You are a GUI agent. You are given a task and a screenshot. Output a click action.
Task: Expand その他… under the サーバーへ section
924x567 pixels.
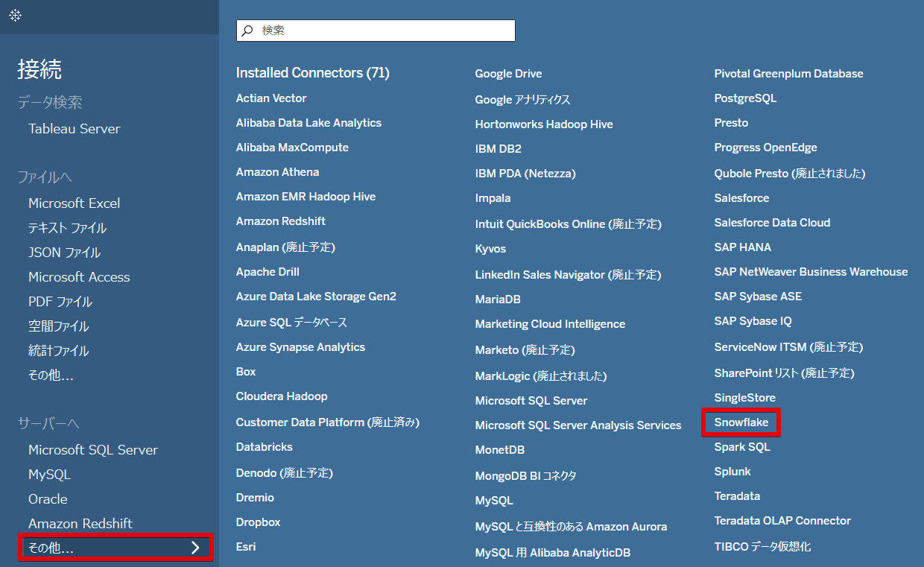[x=115, y=548]
